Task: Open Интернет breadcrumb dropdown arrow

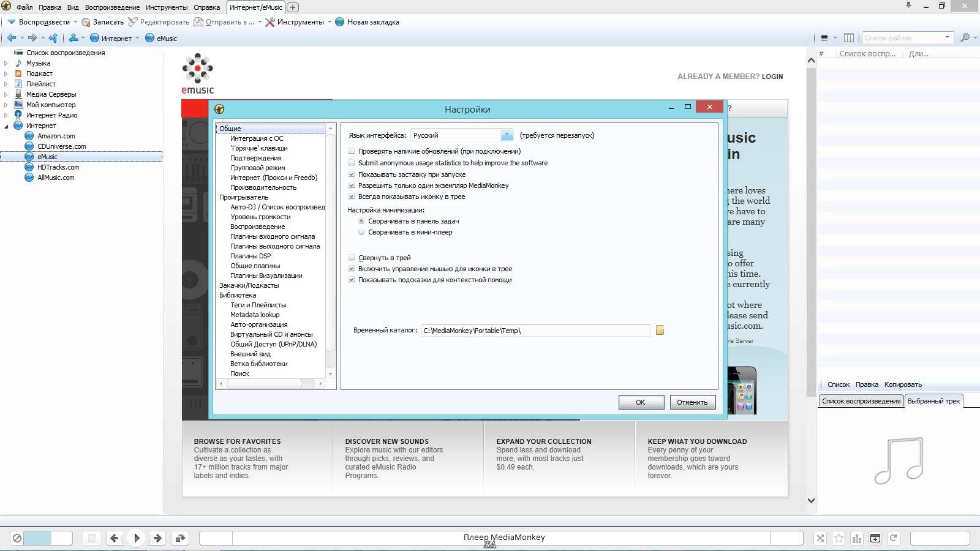Action: coord(137,38)
